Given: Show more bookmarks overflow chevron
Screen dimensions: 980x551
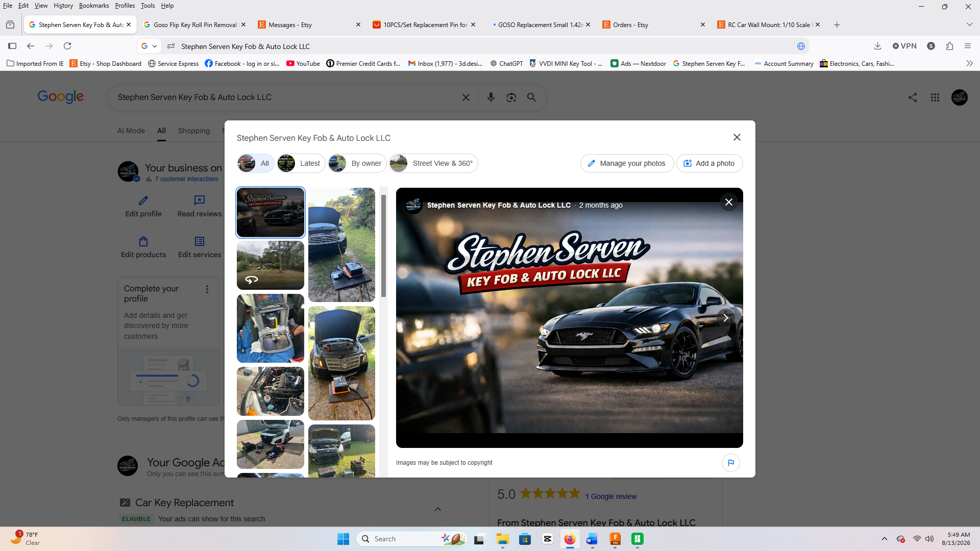Looking at the screenshot, I should pyautogui.click(x=969, y=63).
